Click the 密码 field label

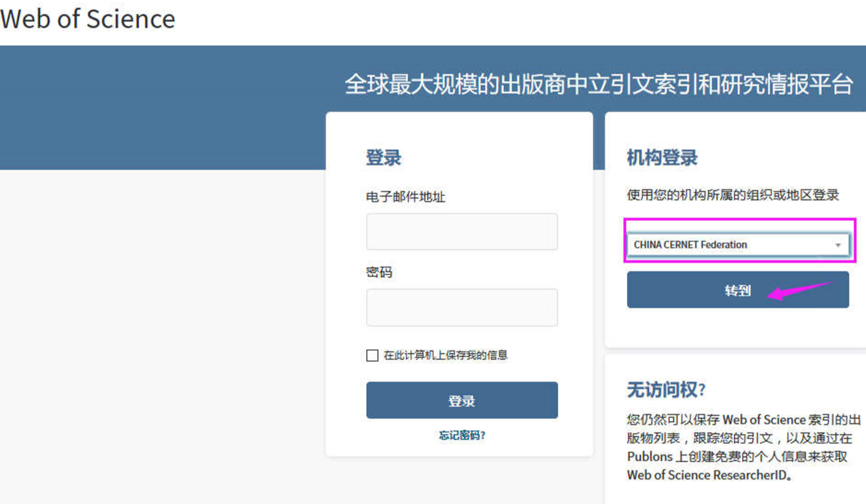379,272
